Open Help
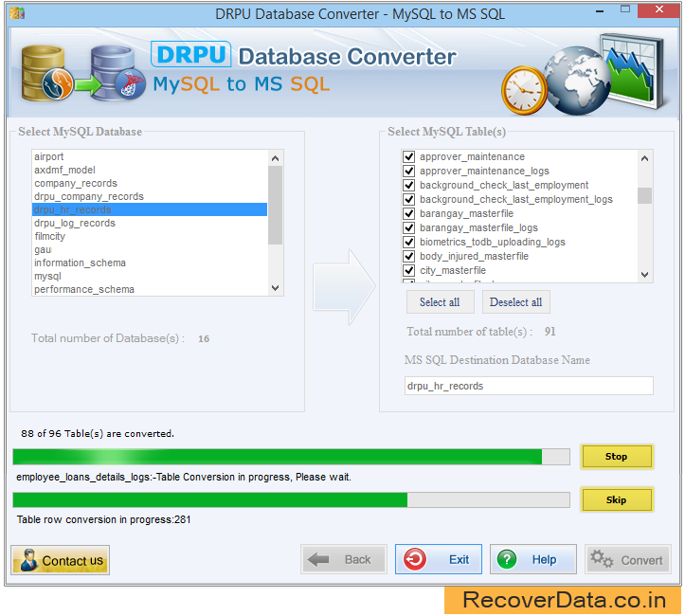The height and width of the screenshot is (616, 685). 533,559
